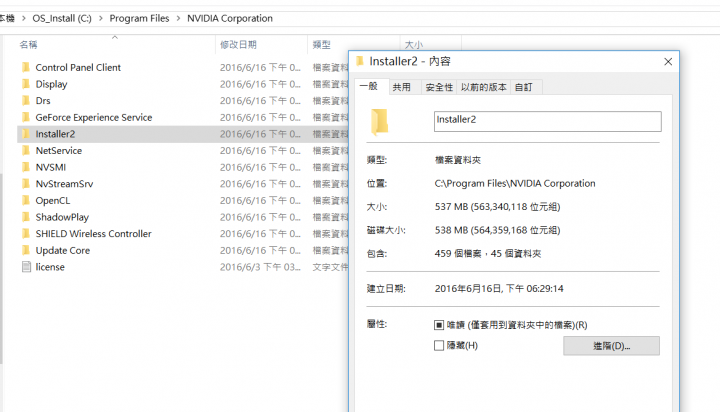Select the NetService folder icon
This screenshot has height=412, width=720.
pyautogui.click(x=26, y=150)
